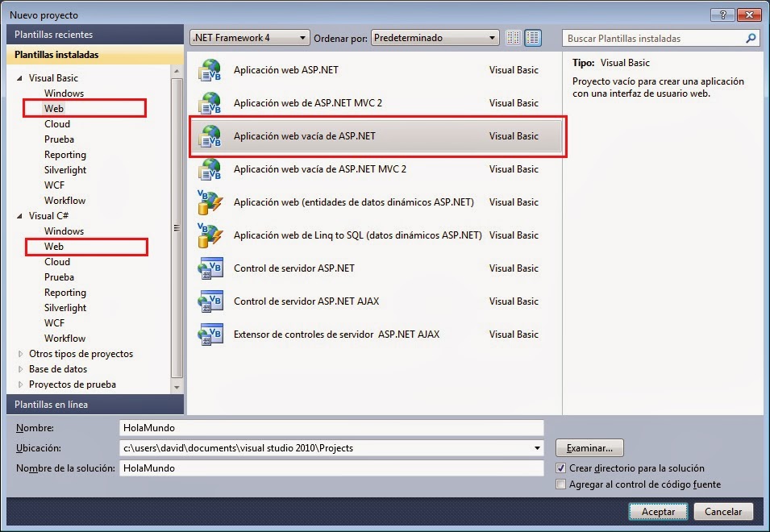Select Silverlight under Visual Basic
770x532 pixels.
click(x=65, y=170)
